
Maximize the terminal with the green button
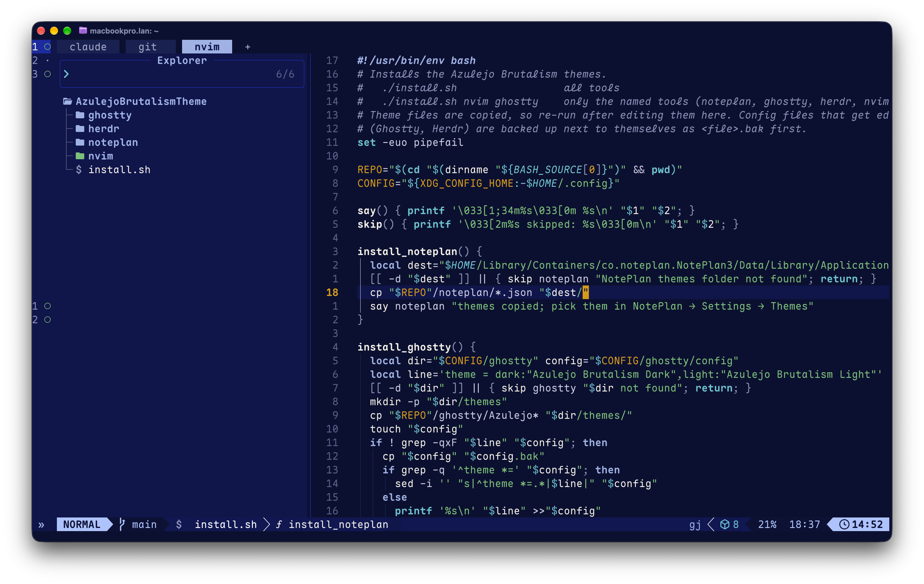67,31
